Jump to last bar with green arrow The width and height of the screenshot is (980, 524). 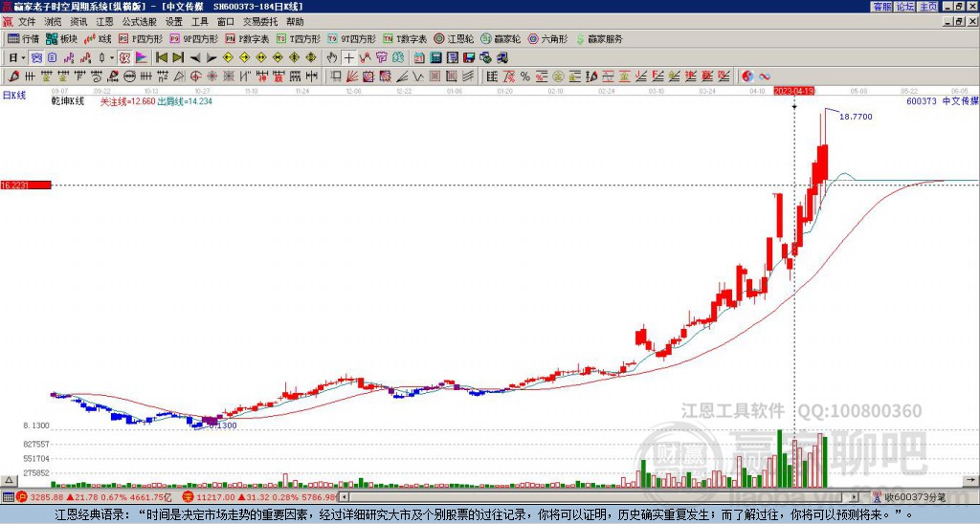point(178,58)
